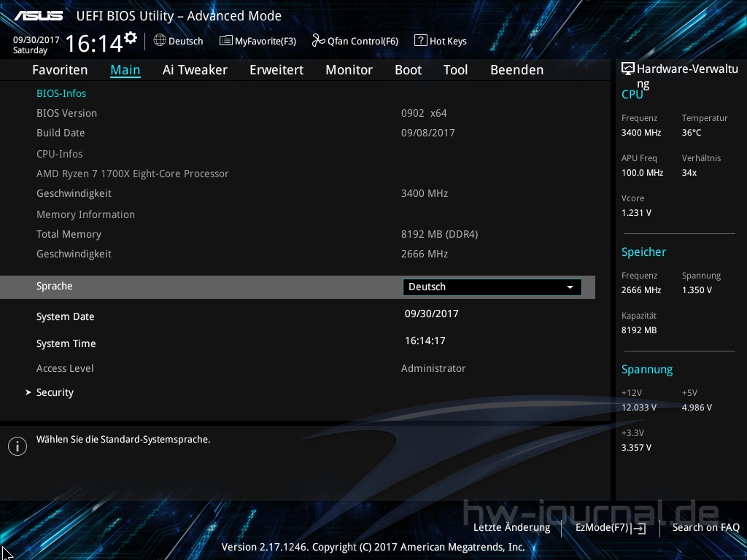Click the memory Spannung 1.350 V value
Viewport: 747px width, 560px height.
697,290
